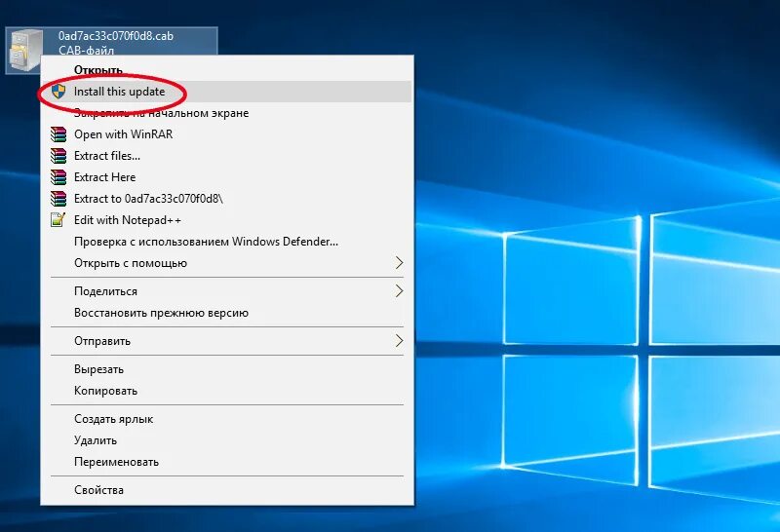
Task: Open the Поделиться submenu
Action: click(227, 291)
